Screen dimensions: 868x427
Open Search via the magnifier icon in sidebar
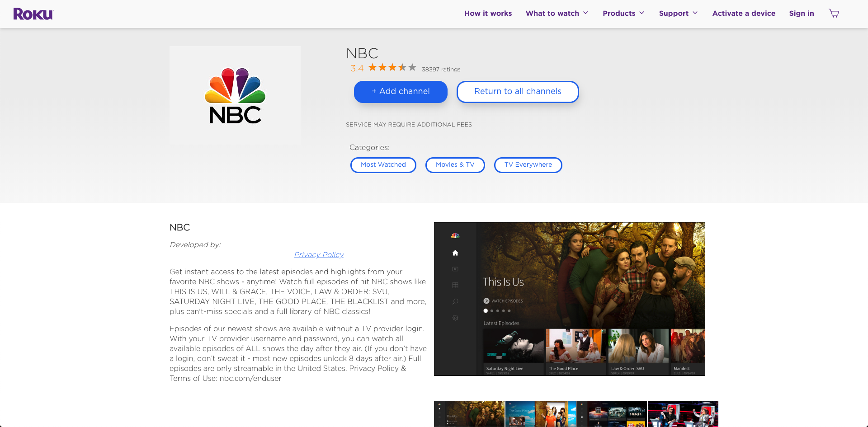tap(455, 301)
